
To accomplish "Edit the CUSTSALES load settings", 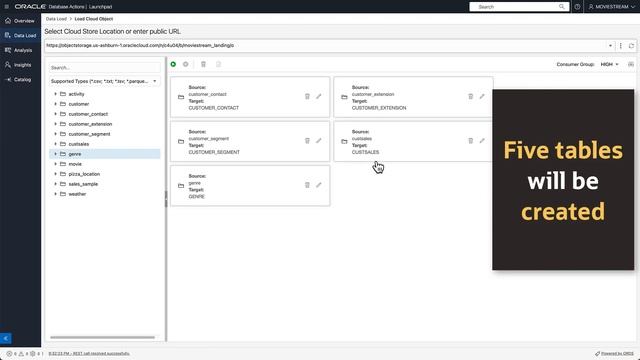I will tap(482, 141).
